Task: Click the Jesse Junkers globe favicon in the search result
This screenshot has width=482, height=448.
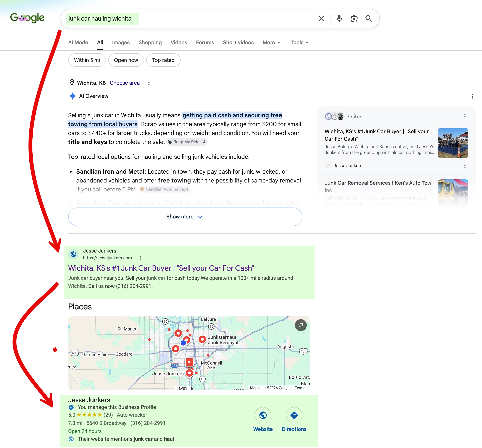Action: pyautogui.click(x=73, y=254)
